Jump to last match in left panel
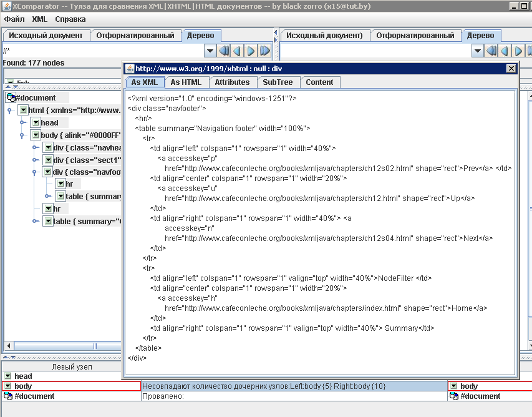Screen dimensions: 532x417 click(264, 51)
